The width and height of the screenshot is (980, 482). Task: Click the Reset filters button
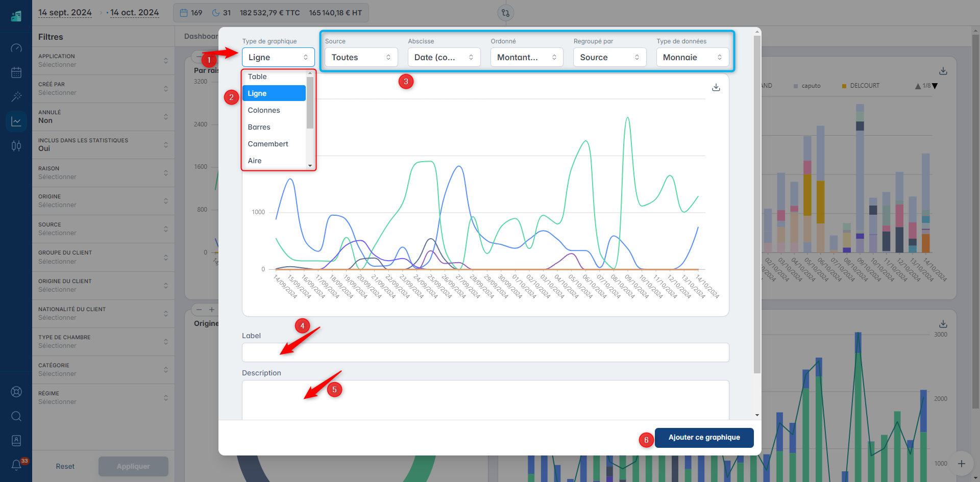point(65,467)
